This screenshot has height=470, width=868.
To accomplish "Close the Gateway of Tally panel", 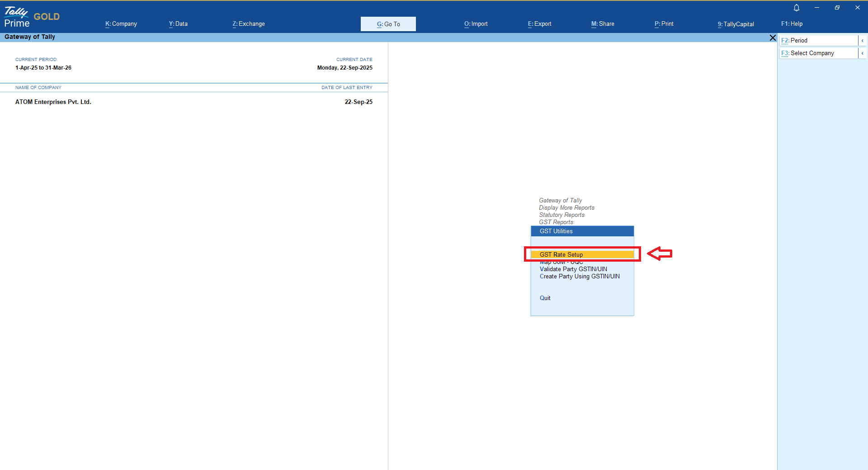I will coord(773,38).
